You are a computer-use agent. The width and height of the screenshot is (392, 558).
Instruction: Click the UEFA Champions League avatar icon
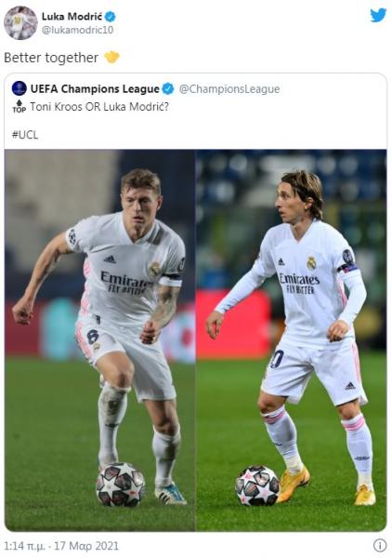[x=19, y=88]
